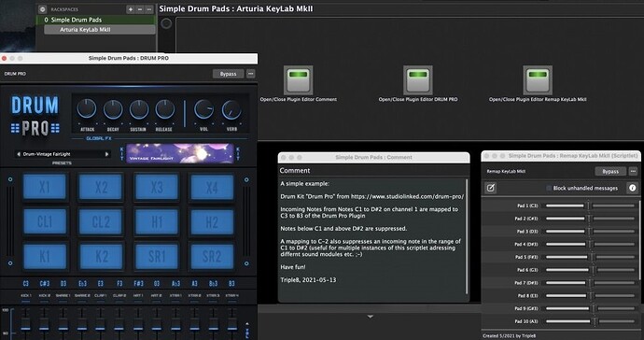Viewport: 644px width, 340px height.
Task: Toggle Open/Close Plugin Editor Remap KeyLab MkII button
Action: tap(538, 80)
